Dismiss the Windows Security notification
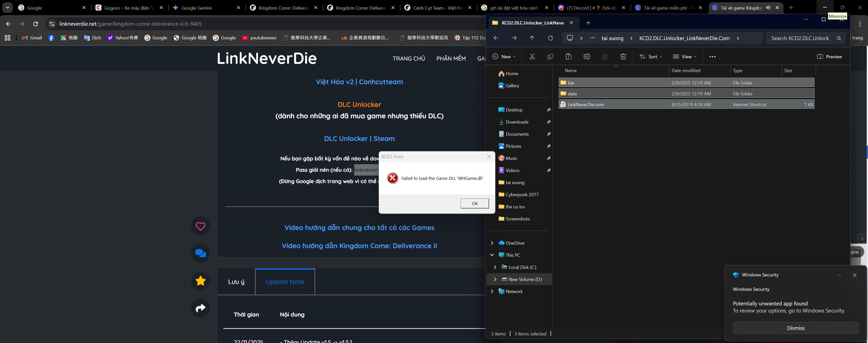Image resolution: width=868 pixels, height=343 pixels. tap(795, 328)
